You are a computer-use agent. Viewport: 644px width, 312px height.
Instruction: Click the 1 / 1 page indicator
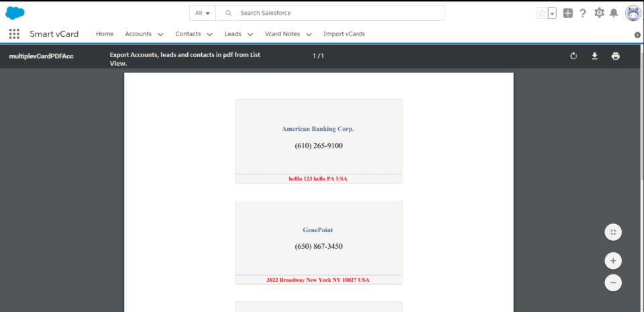coord(318,56)
